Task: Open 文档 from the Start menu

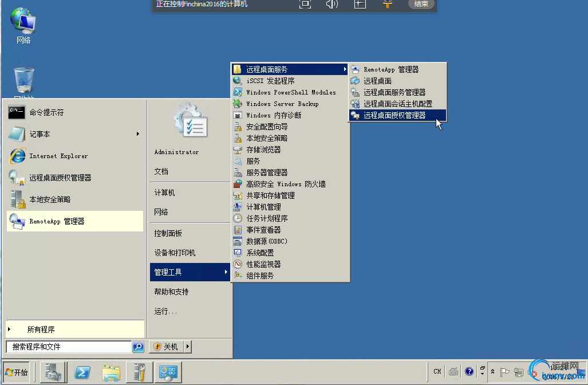Action: click(x=190, y=171)
